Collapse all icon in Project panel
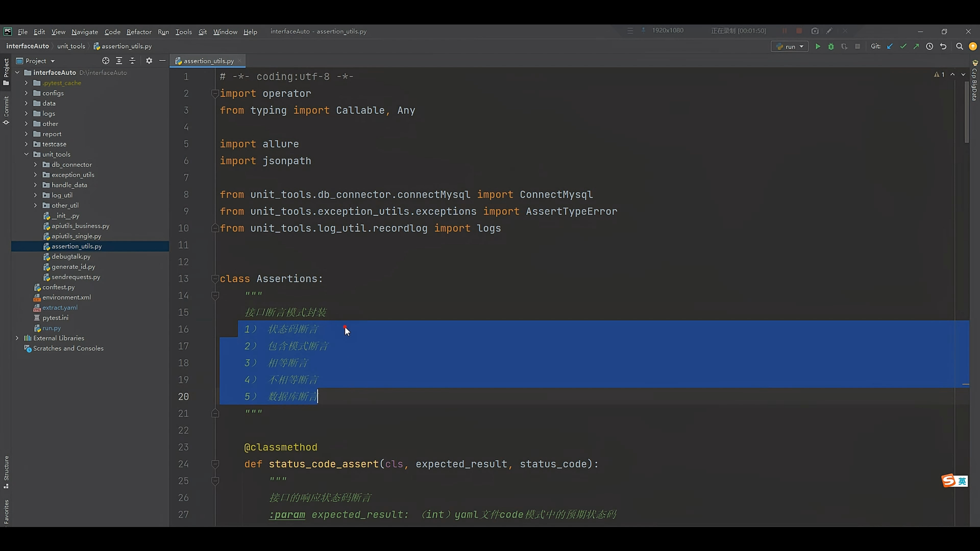This screenshot has width=980, height=551. 132,61
